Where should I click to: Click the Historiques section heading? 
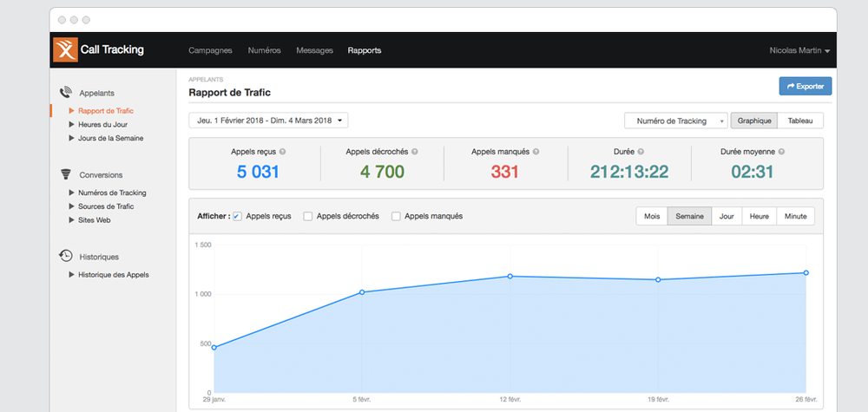99,257
